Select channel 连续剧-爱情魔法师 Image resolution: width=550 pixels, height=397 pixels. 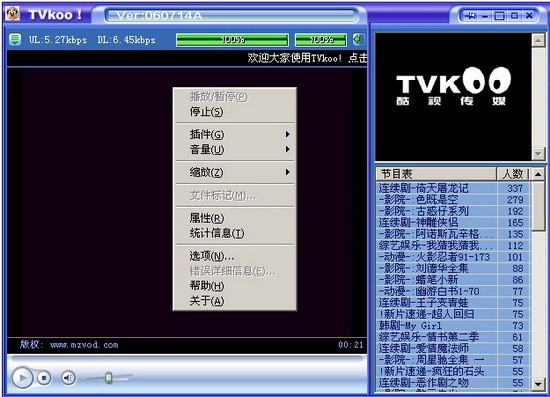(454, 348)
